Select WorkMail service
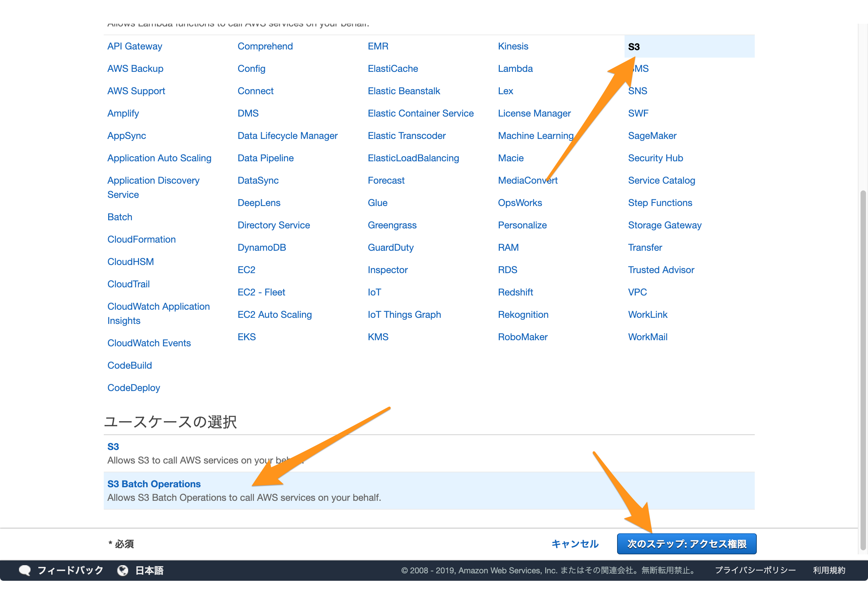 647,337
